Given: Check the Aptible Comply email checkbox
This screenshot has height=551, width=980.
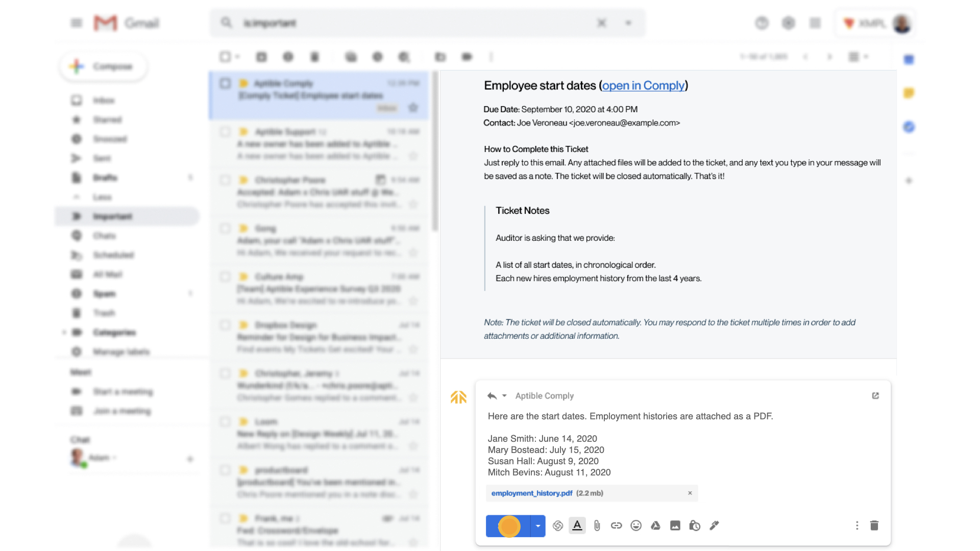Looking at the screenshot, I should 225,83.
